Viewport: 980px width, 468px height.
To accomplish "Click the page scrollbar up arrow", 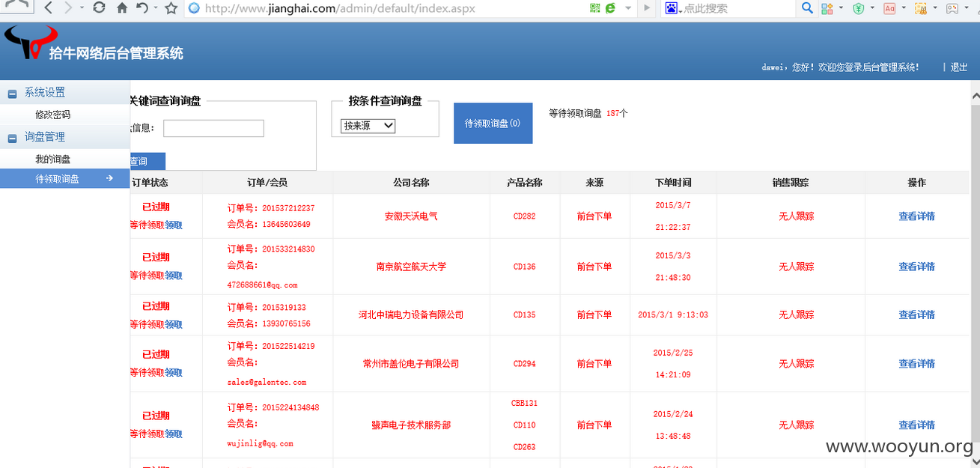I will 975,96.
